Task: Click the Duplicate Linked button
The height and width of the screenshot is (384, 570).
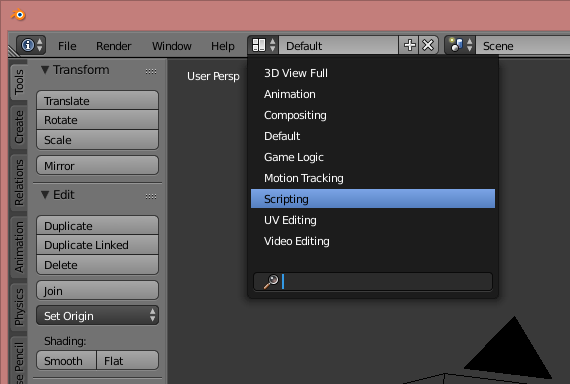Action: tap(97, 245)
